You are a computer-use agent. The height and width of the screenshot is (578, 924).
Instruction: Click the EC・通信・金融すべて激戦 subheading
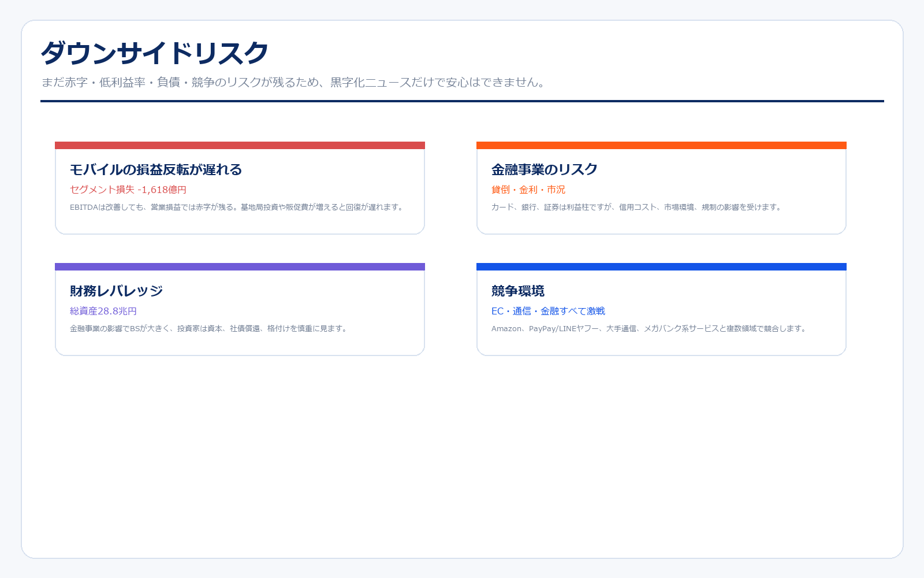pos(548,311)
